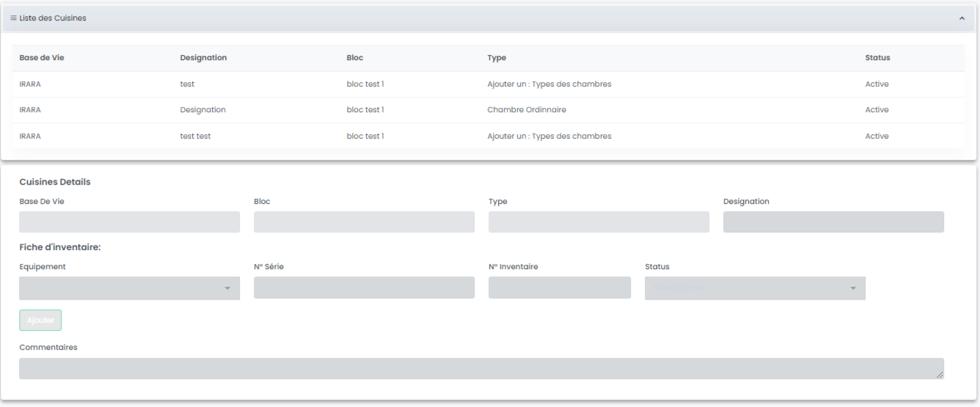This screenshot has height=407, width=980.
Task: Click the Type column header in table
Action: click(497, 58)
